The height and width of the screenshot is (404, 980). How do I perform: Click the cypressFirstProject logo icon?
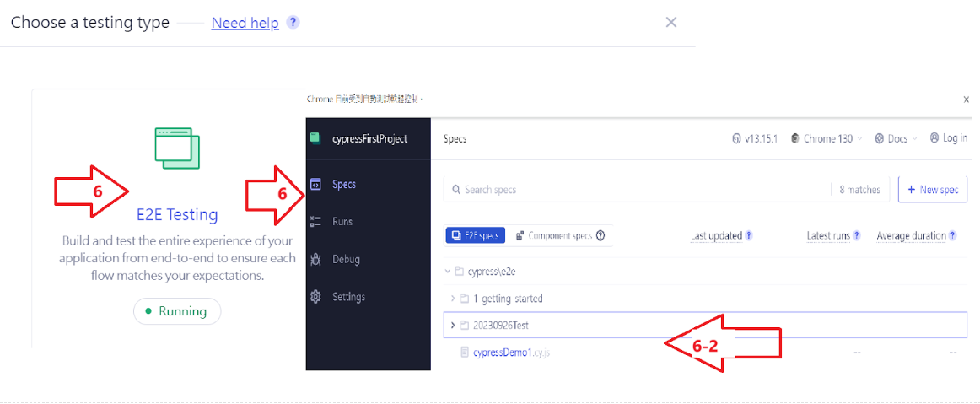pyautogui.click(x=315, y=138)
